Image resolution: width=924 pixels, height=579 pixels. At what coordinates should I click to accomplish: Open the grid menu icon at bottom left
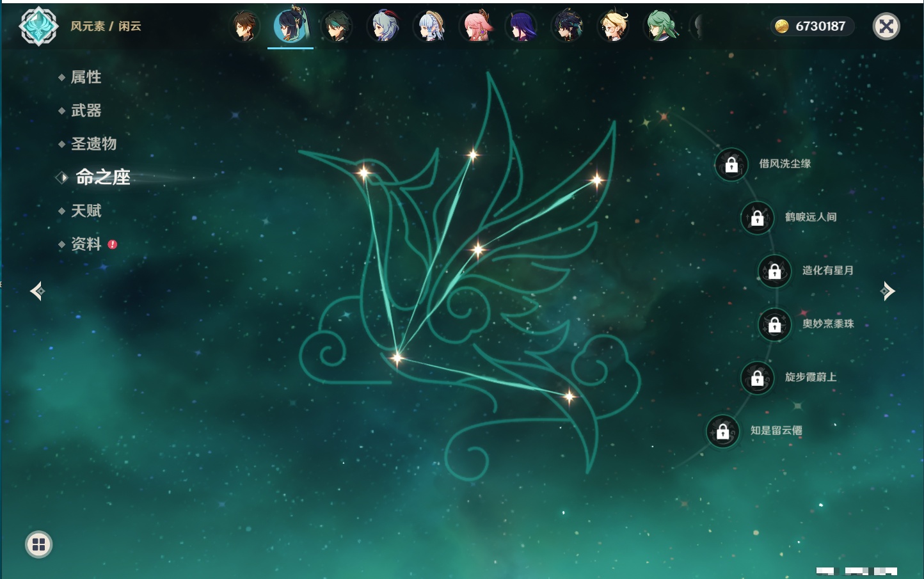[x=38, y=544]
